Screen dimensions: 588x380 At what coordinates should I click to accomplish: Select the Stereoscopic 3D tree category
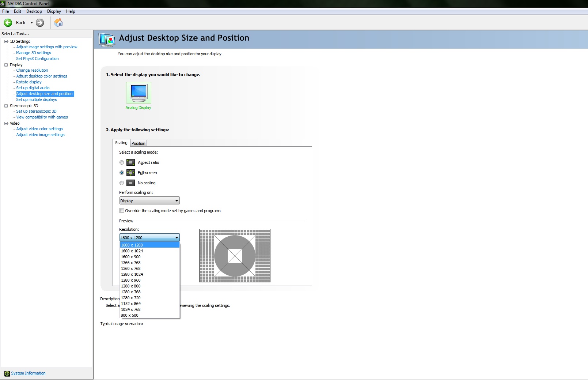24,106
